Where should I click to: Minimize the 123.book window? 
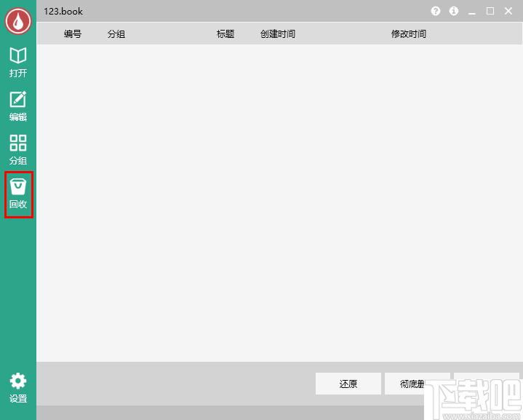[472, 12]
